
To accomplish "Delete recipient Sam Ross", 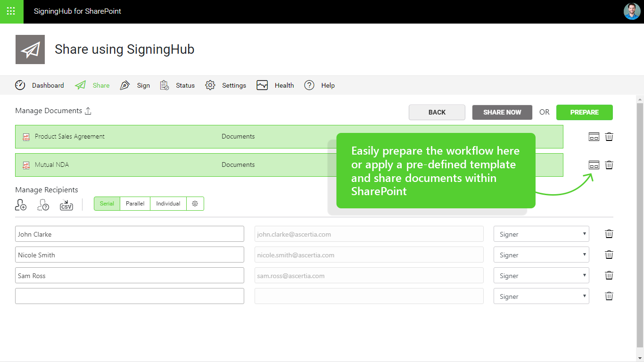I will point(609,275).
